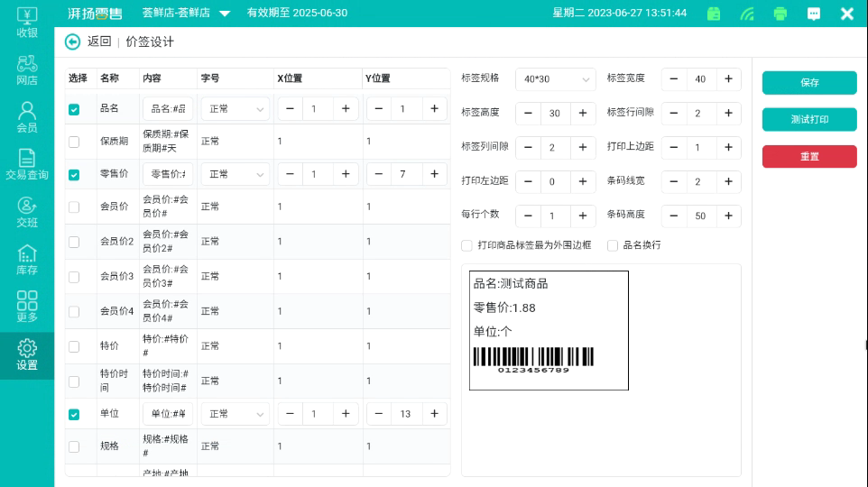
Task: Click the red 重置 reset button
Action: click(809, 156)
